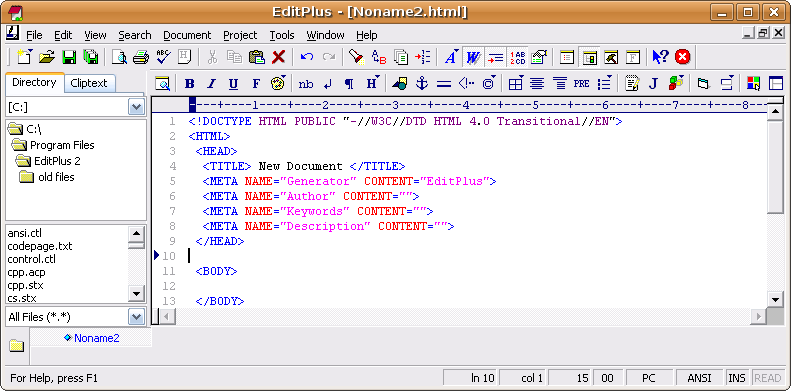This screenshot has height=391, width=791.
Task: Click the Go to Line icon
Action: (423, 57)
